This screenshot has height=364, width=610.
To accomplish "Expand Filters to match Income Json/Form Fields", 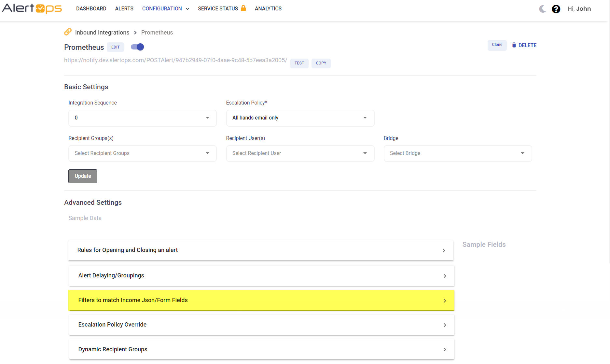I will (261, 300).
